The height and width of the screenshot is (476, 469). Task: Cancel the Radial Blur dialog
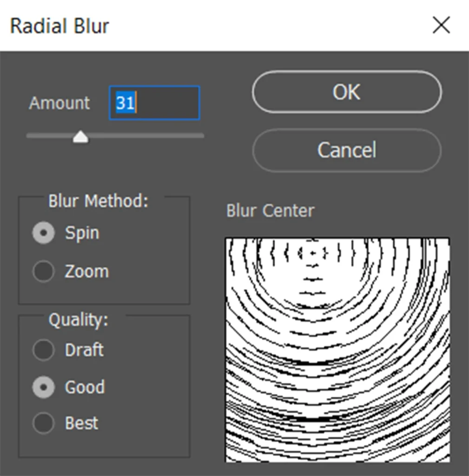click(x=347, y=150)
